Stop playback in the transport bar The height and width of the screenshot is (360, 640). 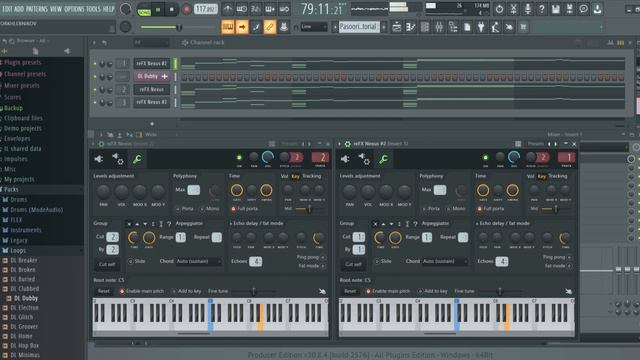[x=172, y=9]
